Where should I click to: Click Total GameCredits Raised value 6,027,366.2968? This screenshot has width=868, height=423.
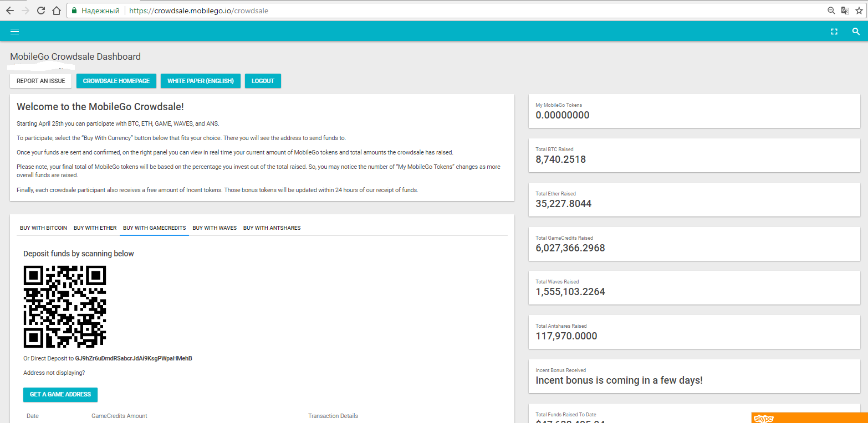click(x=570, y=248)
